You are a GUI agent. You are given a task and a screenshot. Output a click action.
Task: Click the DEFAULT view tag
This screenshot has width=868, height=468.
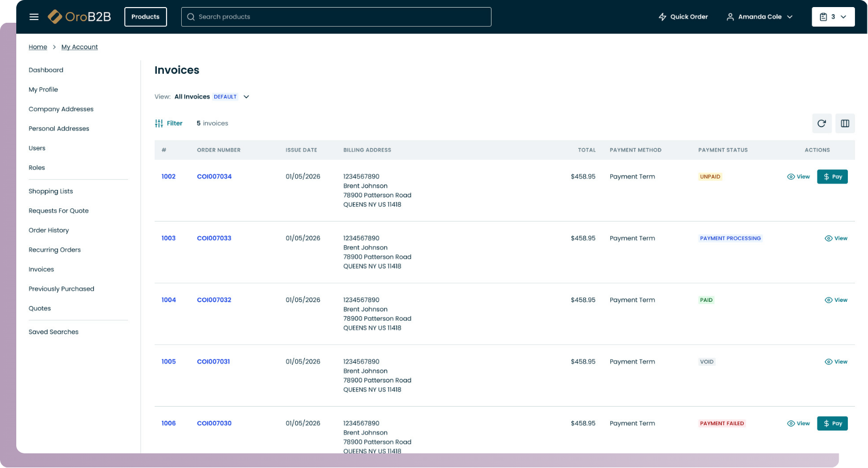[225, 97]
